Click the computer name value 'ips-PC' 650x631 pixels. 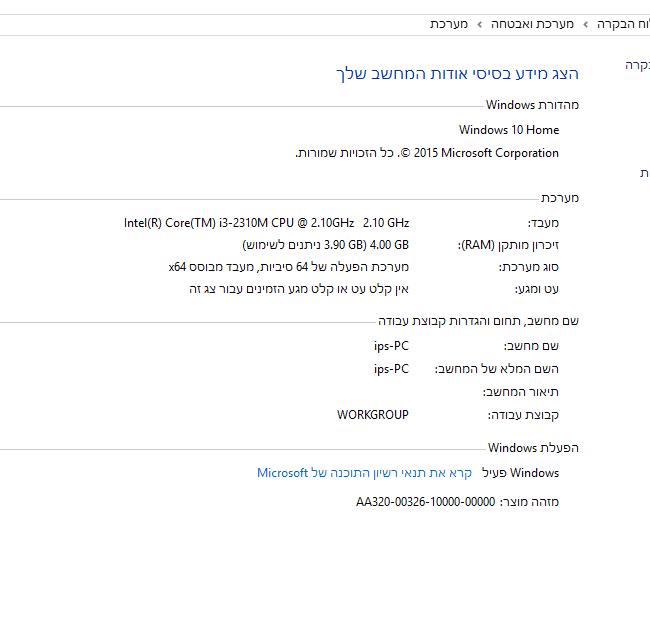[391, 346]
